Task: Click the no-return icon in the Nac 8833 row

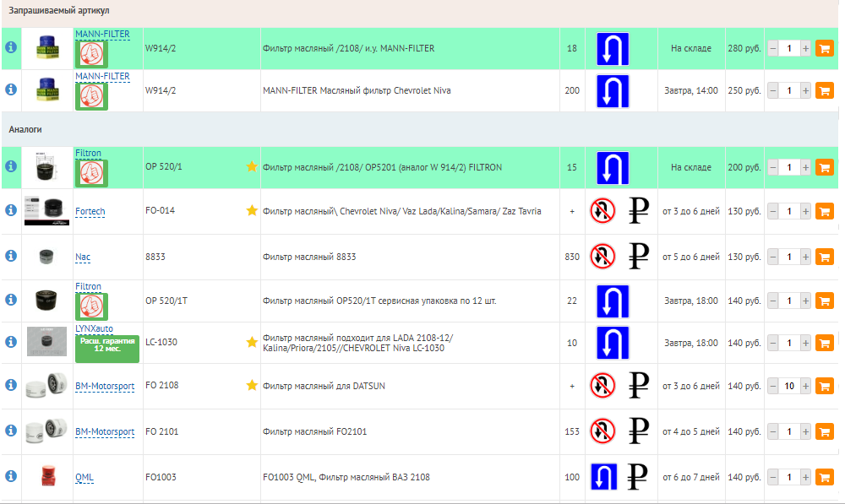Action: [x=602, y=257]
